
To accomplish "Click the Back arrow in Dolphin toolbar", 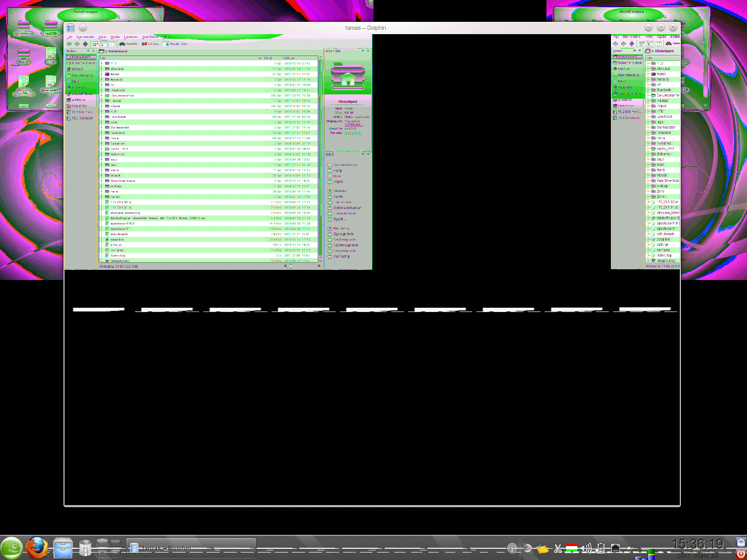I will (69, 44).
